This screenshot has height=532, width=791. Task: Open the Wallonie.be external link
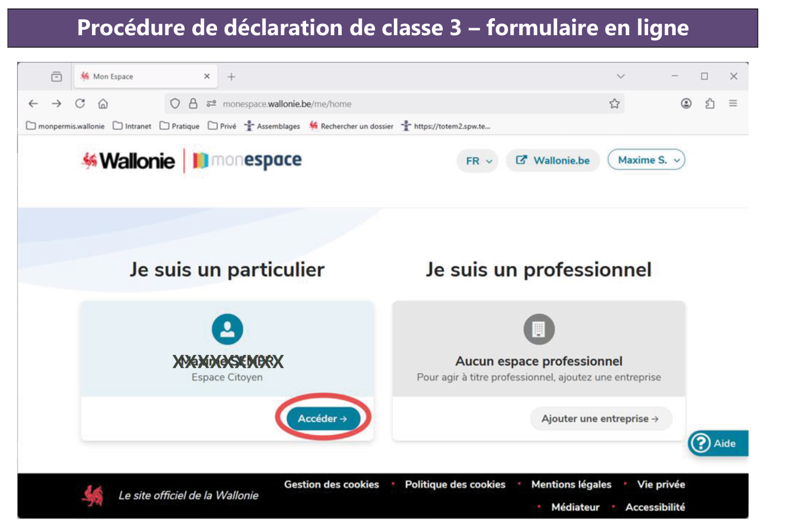(553, 160)
